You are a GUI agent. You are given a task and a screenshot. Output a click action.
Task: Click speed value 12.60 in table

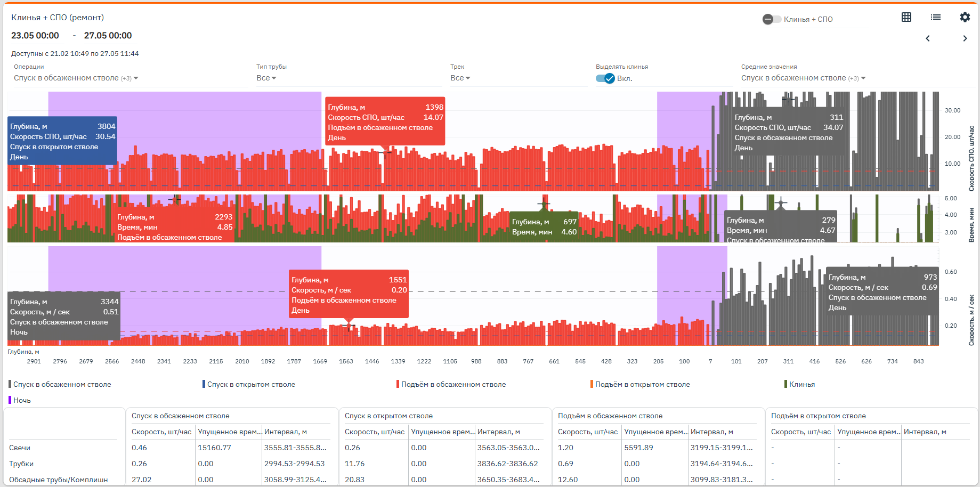click(x=568, y=480)
